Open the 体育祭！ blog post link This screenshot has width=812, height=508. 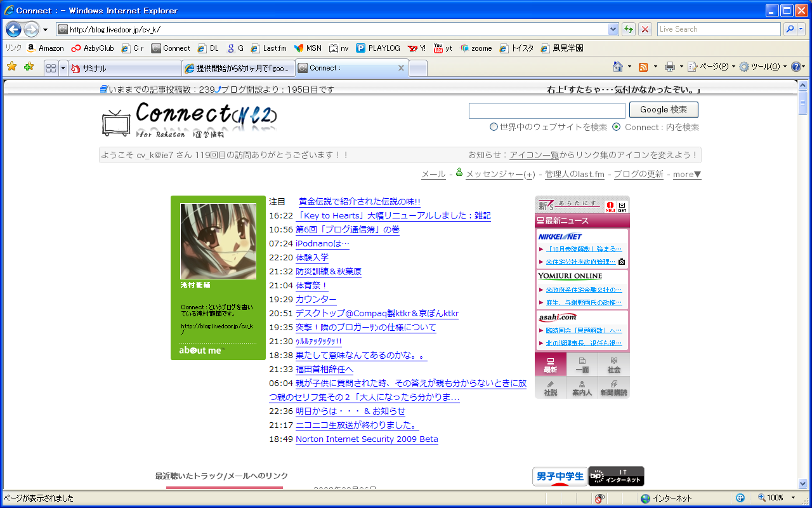coord(312,286)
